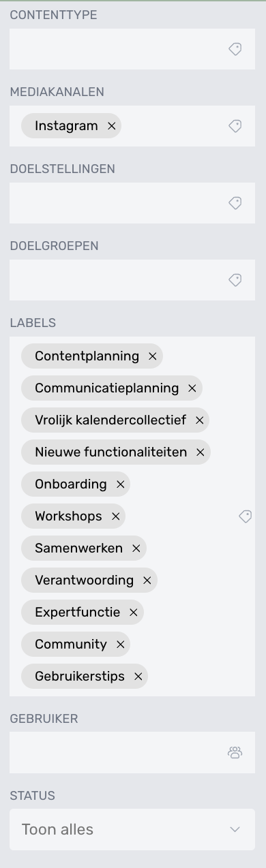Remove the Instagram media channel tag
This screenshot has height=868, width=266.
click(111, 126)
